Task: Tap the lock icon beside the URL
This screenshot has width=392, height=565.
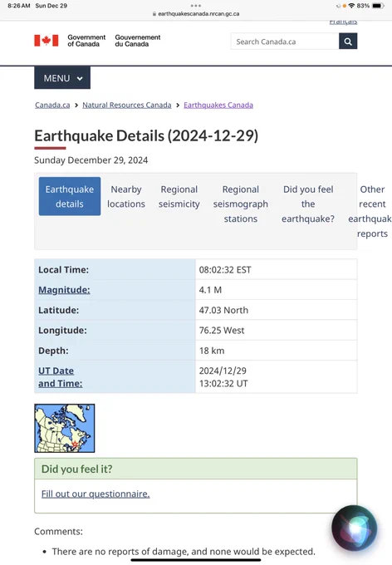Action: pos(154,13)
